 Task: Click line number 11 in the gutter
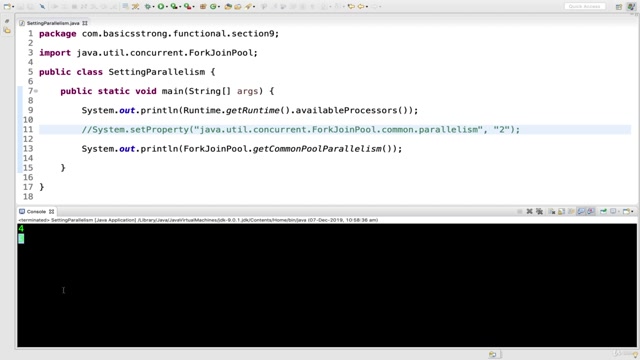click(28, 129)
